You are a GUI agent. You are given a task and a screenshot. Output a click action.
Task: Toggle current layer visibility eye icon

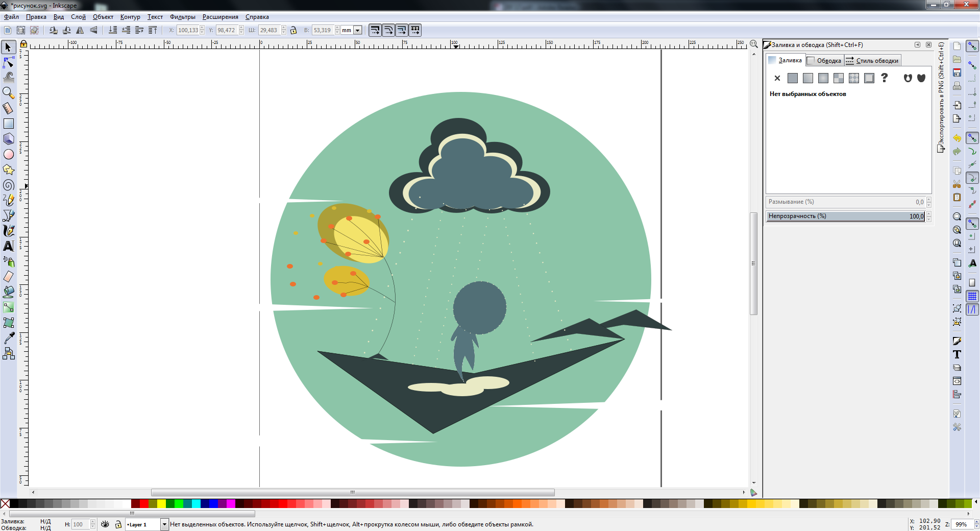point(105,524)
